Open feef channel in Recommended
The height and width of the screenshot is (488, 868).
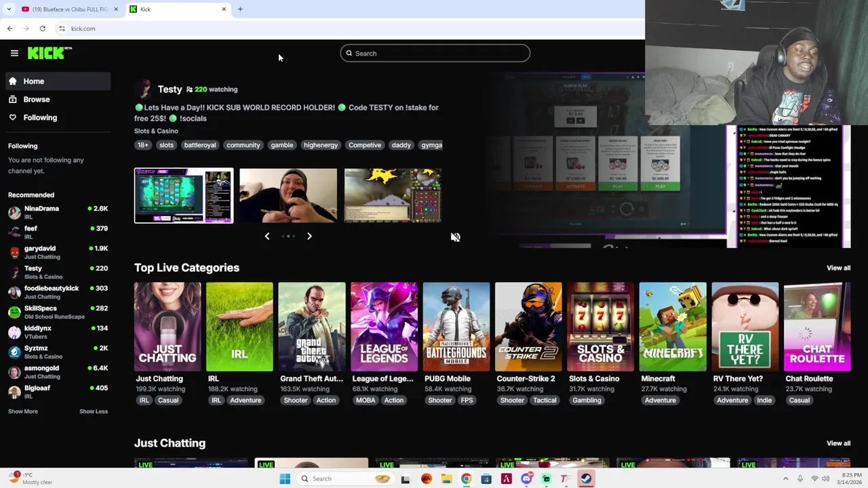[x=58, y=232]
